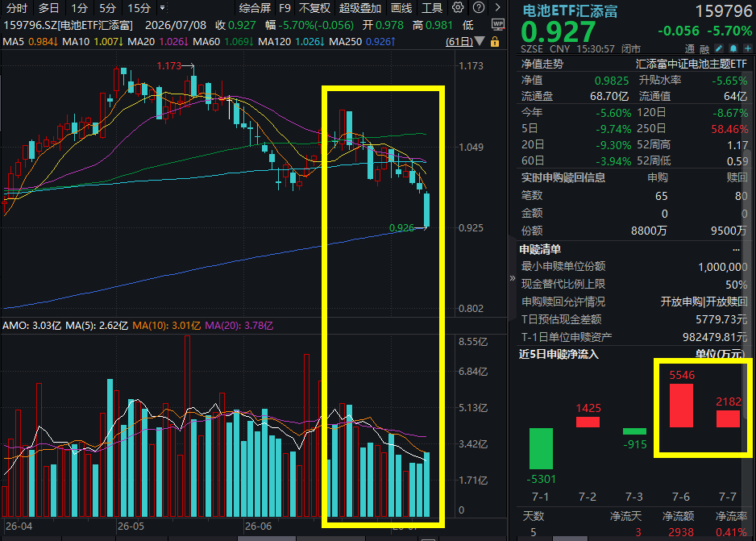Open more time periods dropdown after 15分

[x=163, y=8]
